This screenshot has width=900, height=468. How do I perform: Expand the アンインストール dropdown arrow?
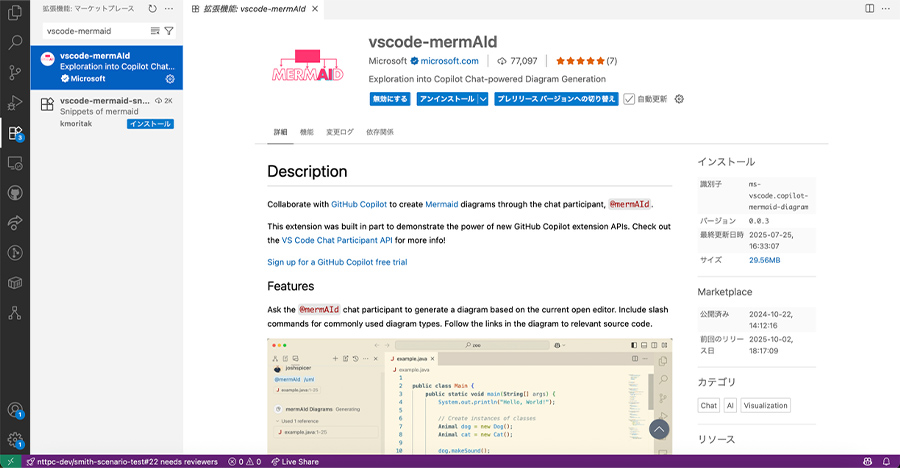(x=483, y=99)
